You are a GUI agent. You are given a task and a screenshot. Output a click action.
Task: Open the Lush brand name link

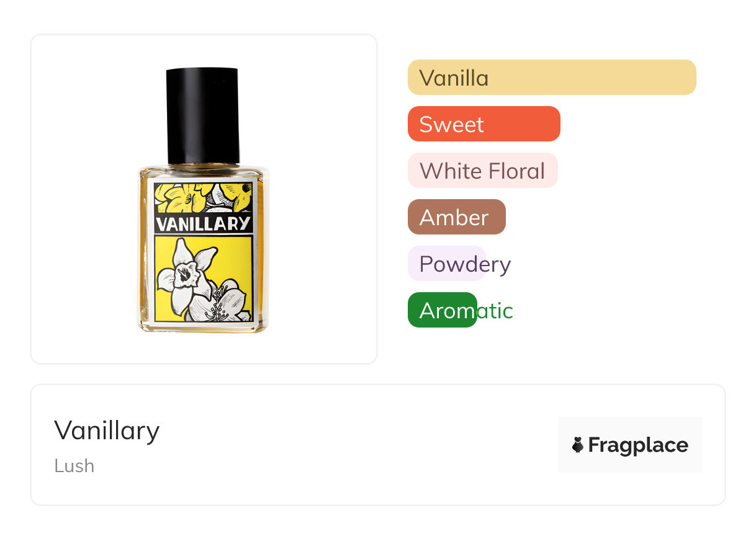pyautogui.click(x=74, y=465)
